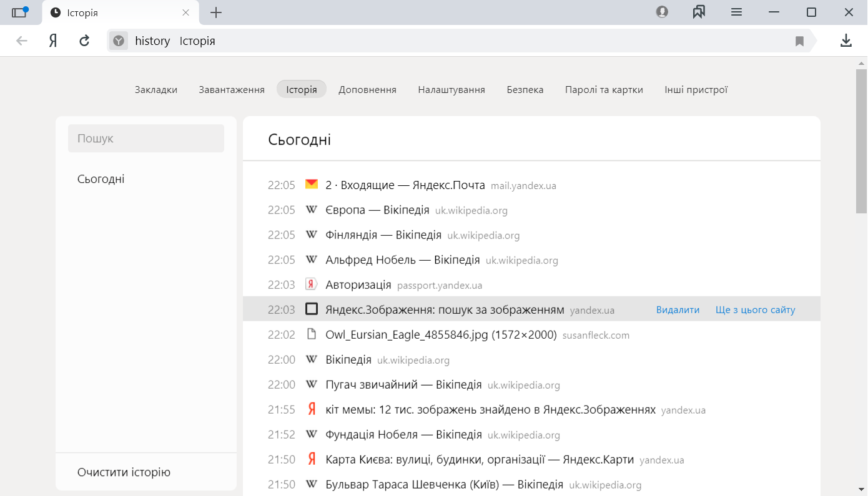Screen dimensions: 868x496
Task: Click the Yandex passport icon beside Авторизація
Action: coord(312,284)
